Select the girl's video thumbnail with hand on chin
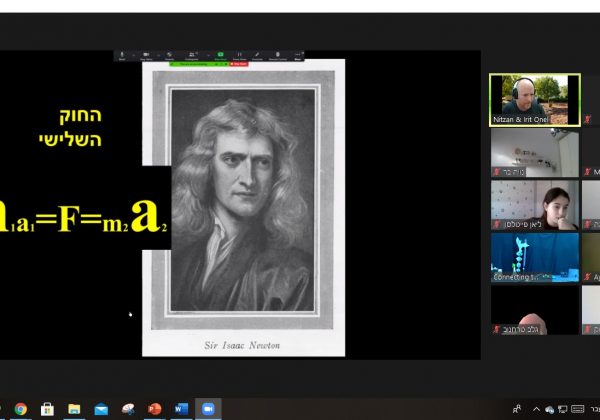This screenshot has height=420, width=600. pos(535,205)
